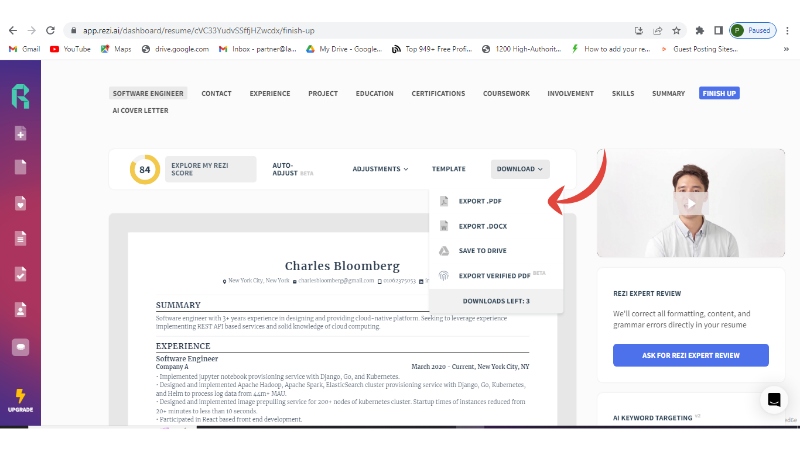The width and height of the screenshot is (800, 449).
Task: Expand the Adjustments dropdown
Action: pyautogui.click(x=380, y=169)
